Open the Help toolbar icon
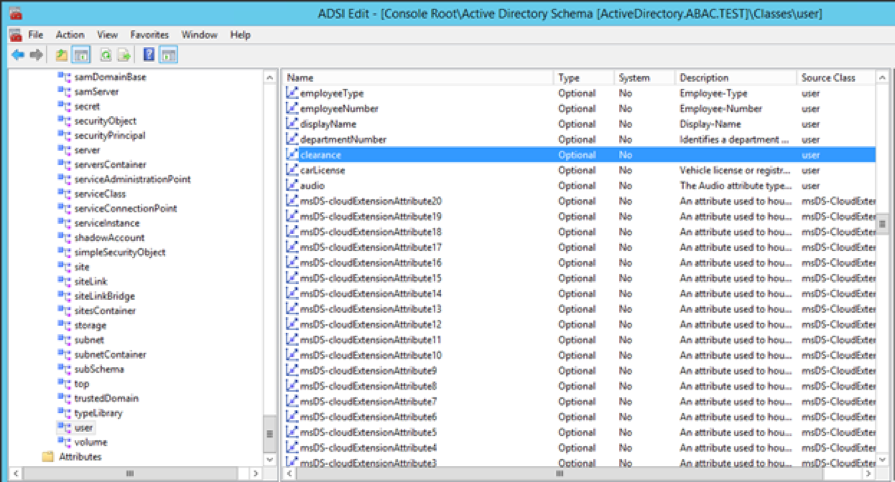The width and height of the screenshot is (895, 482). [148, 55]
